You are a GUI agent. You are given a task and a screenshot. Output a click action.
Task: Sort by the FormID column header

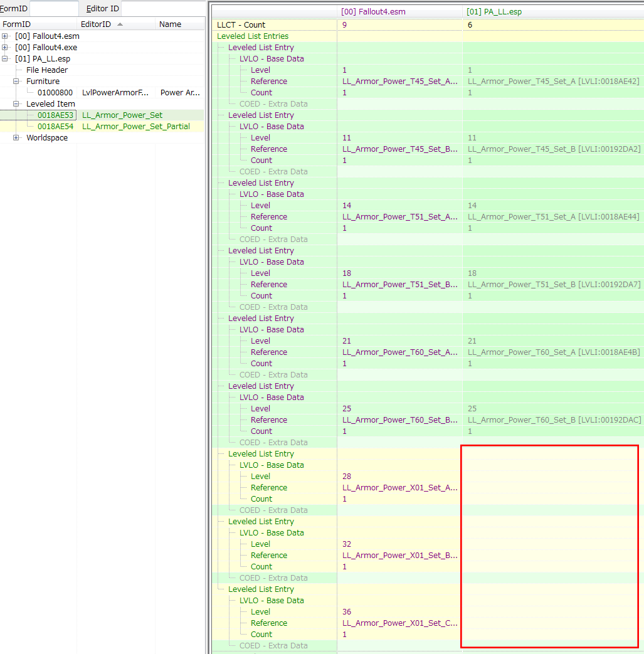click(38, 24)
